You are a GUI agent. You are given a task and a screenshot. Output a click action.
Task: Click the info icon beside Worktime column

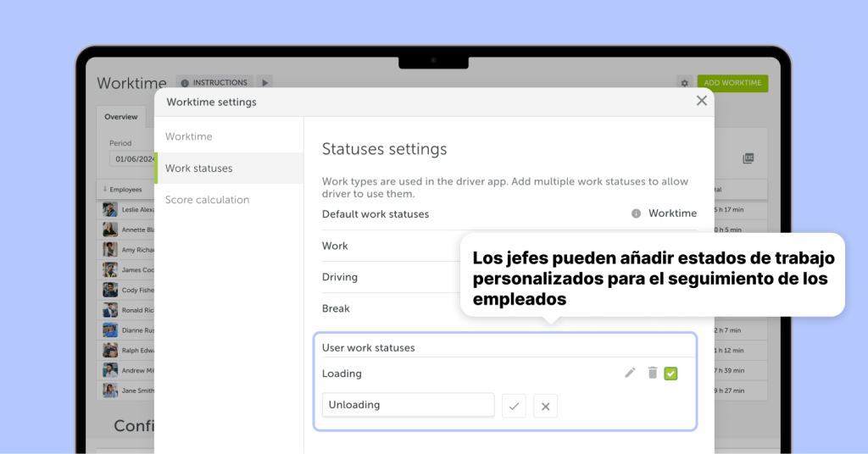click(x=636, y=213)
